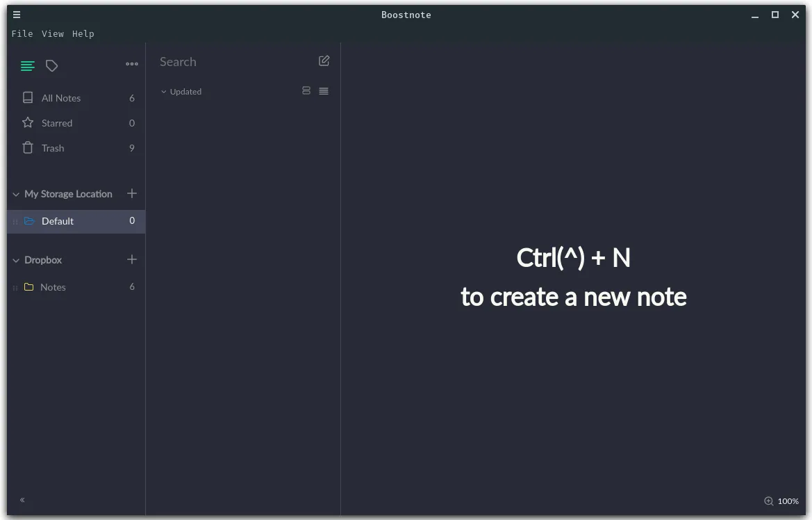
Task: Open the sidebar three-dot options menu
Action: [x=132, y=64]
